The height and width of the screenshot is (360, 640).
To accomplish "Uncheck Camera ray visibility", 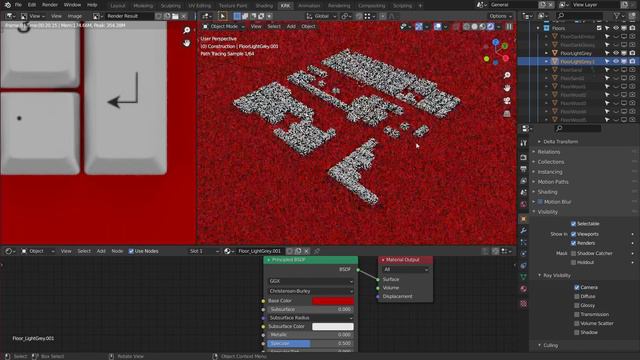I will pyautogui.click(x=577, y=287).
